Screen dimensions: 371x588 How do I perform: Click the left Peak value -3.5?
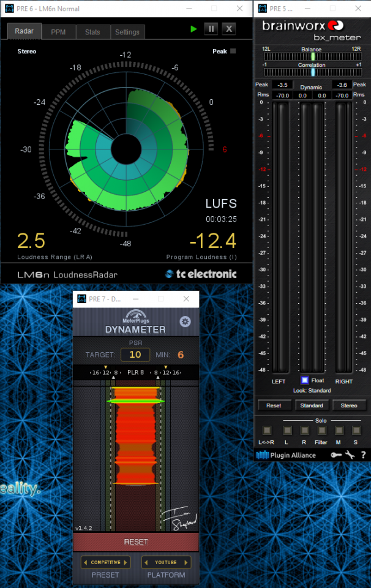coord(283,85)
